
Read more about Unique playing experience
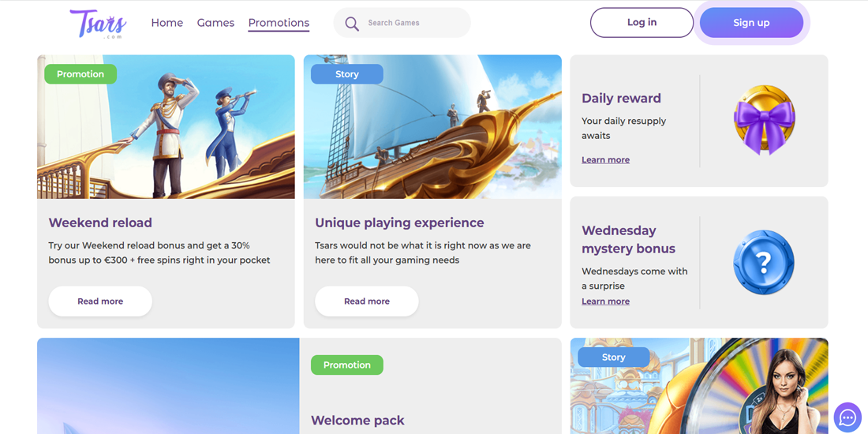click(x=367, y=301)
